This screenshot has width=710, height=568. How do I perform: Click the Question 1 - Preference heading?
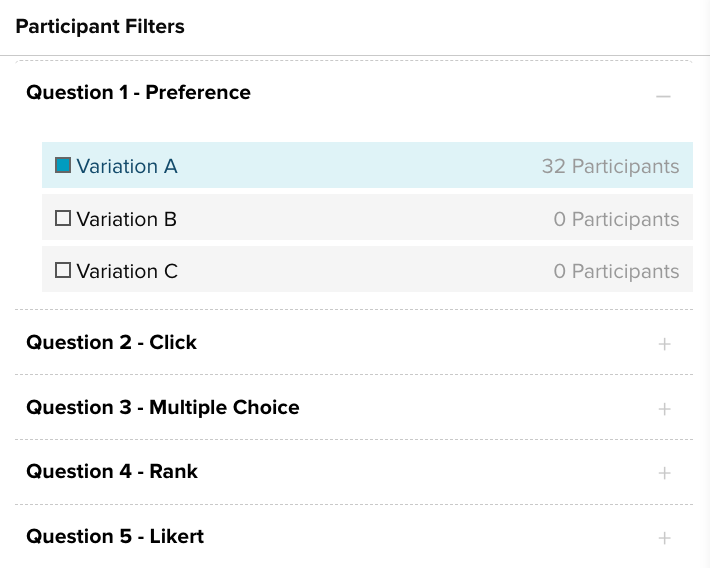tap(138, 93)
